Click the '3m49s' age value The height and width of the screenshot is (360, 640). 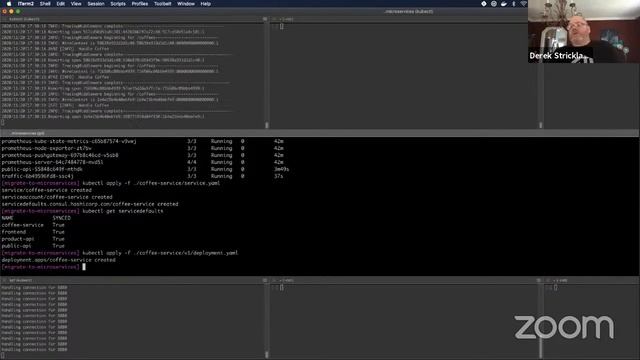281,169
